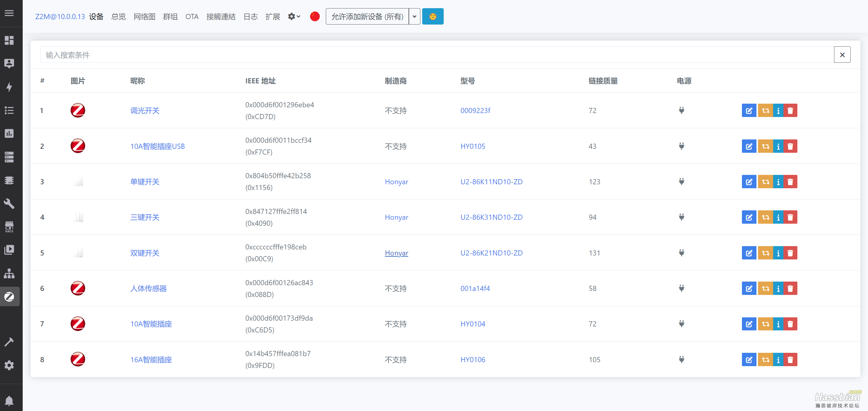Open the Honyar link in 双键开关 row
This screenshot has height=411, width=868.
[x=396, y=253]
